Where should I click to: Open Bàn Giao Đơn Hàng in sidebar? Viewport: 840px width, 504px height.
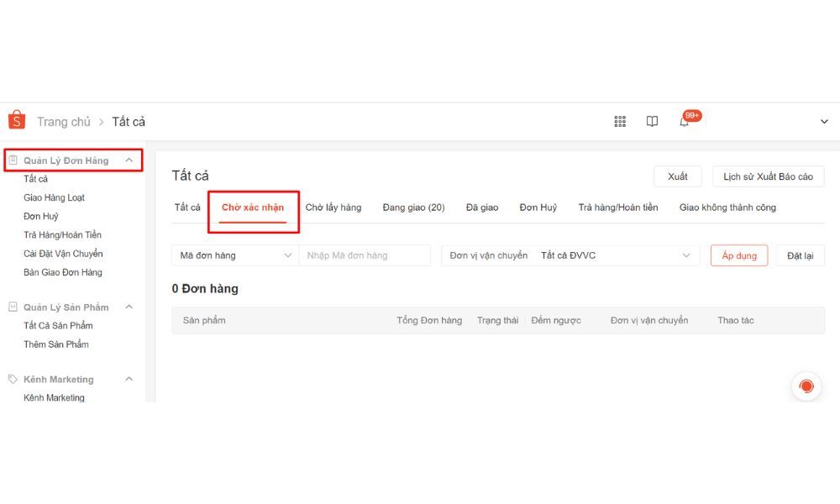tap(63, 272)
